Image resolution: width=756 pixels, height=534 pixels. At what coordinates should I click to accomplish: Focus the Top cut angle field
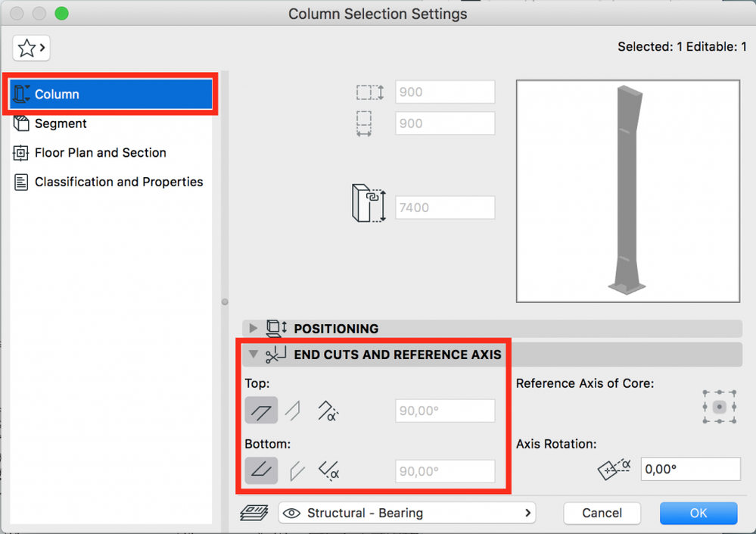pos(445,411)
